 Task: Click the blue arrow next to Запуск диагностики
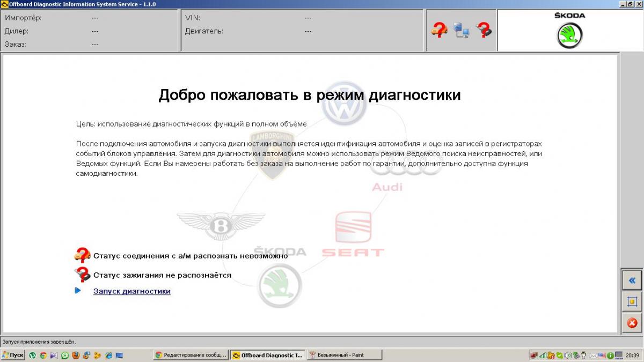(78, 291)
